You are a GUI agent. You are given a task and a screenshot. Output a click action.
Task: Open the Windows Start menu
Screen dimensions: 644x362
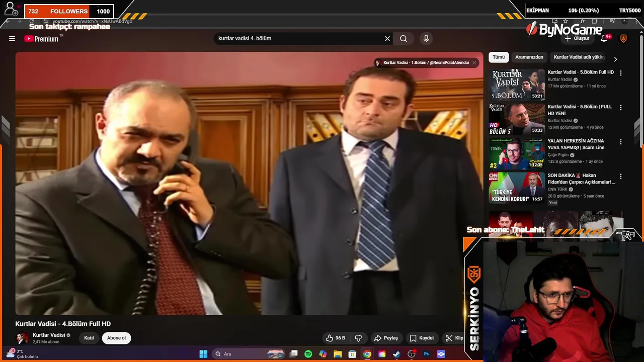203,354
